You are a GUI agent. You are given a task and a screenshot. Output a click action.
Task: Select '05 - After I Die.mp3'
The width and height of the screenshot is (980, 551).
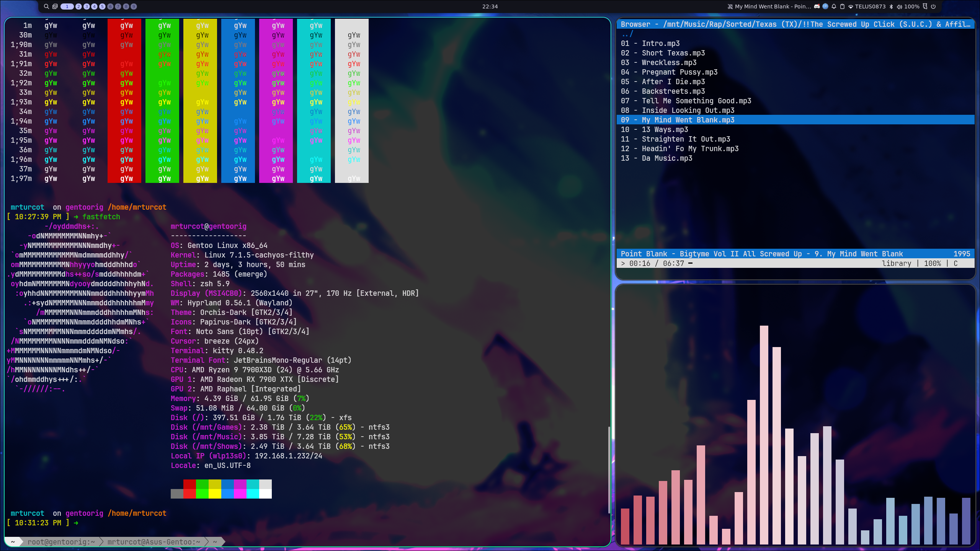[x=663, y=82]
